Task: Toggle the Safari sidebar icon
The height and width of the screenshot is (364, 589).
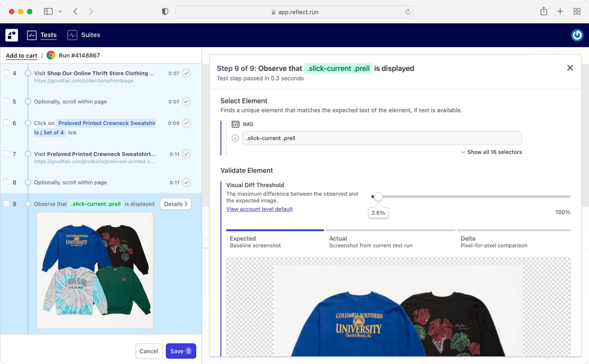Action: click(x=48, y=11)
